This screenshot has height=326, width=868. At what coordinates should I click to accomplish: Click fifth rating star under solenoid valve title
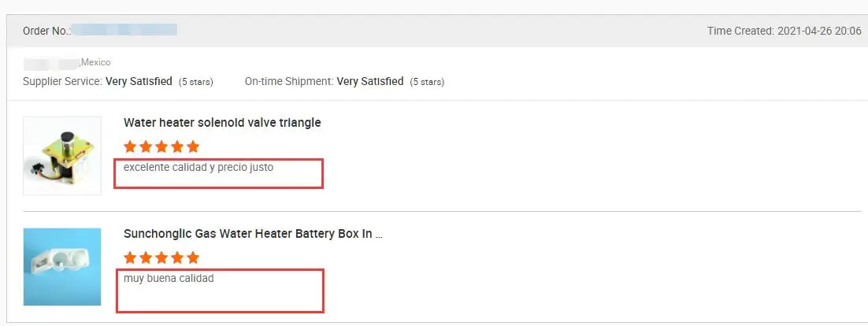pyautogui.click(x=193, y=146)
